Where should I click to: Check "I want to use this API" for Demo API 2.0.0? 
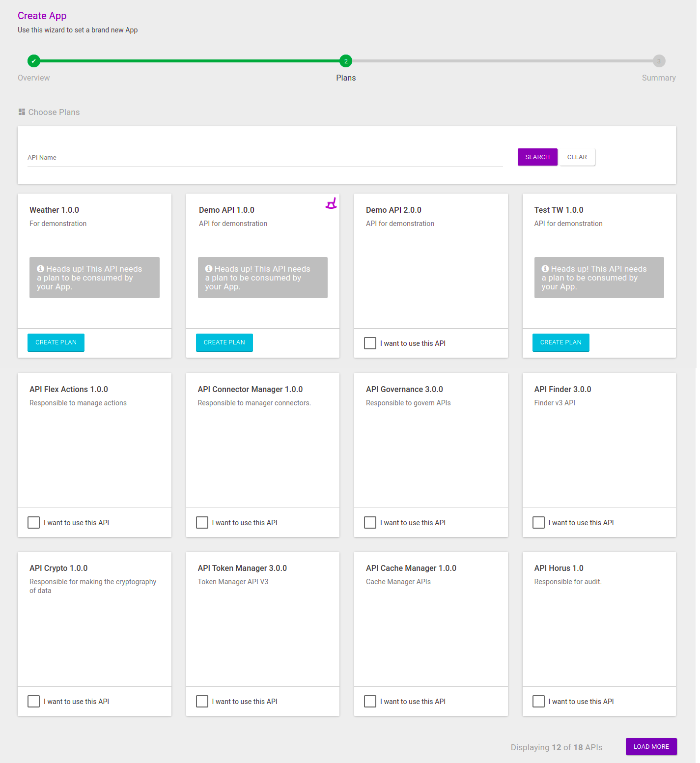370,343
